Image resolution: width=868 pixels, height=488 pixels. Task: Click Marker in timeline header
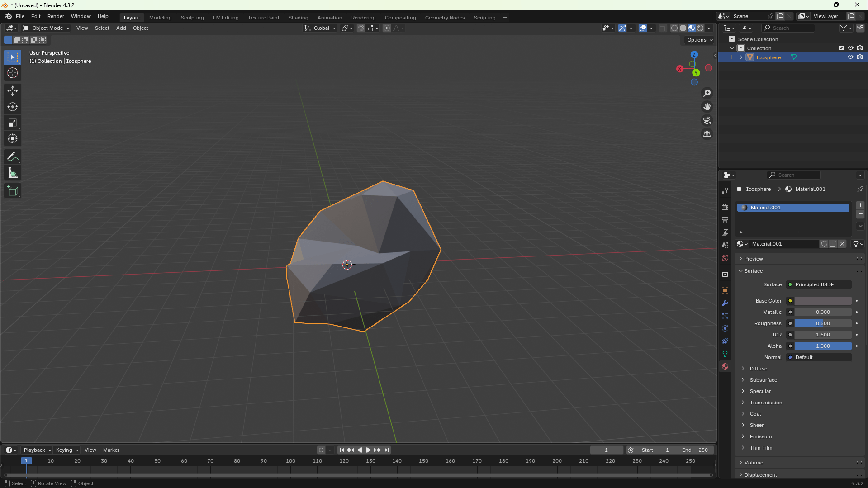111,450
